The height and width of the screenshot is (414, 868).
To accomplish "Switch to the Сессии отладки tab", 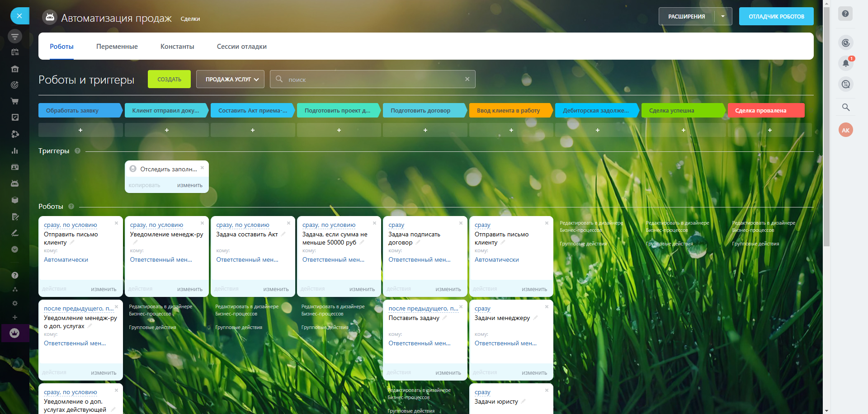I will [x=242, y=47].
